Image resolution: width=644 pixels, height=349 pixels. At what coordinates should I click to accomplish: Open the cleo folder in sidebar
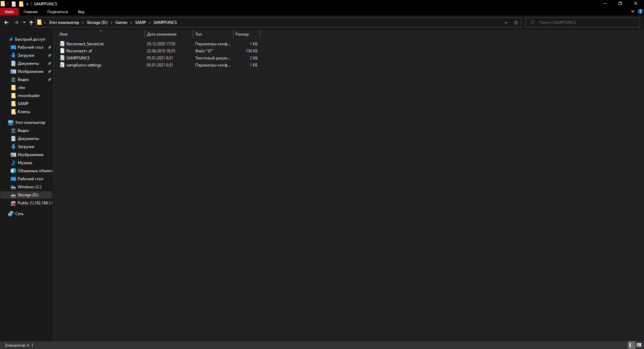(21, 88)
